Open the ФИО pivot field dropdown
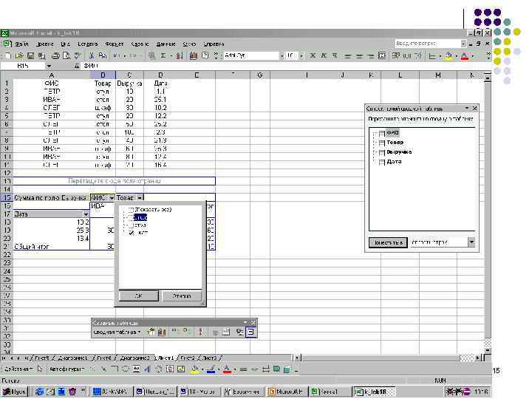 [112, 197]
